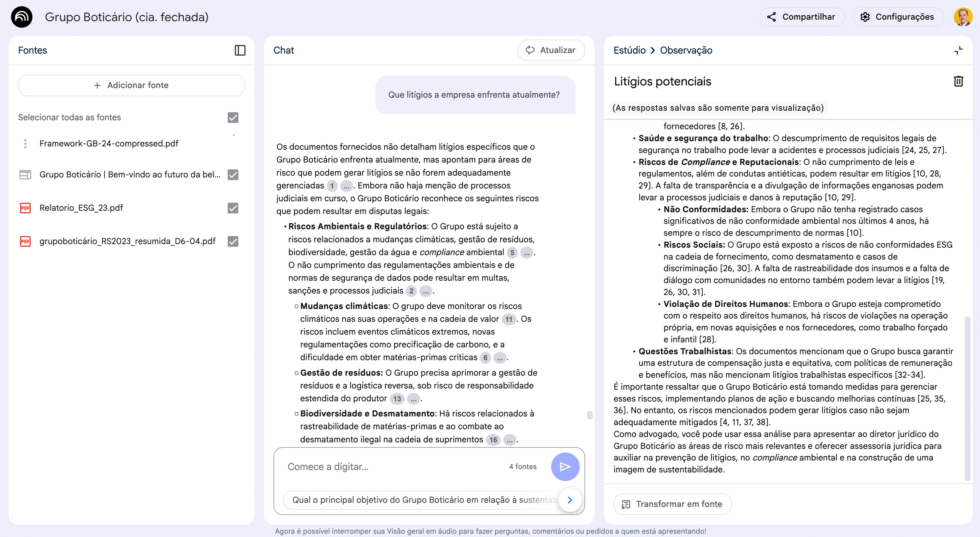This screenshot has width=980, height=537.
Task: Open the user profile avatar
Action: coord(962,17)
